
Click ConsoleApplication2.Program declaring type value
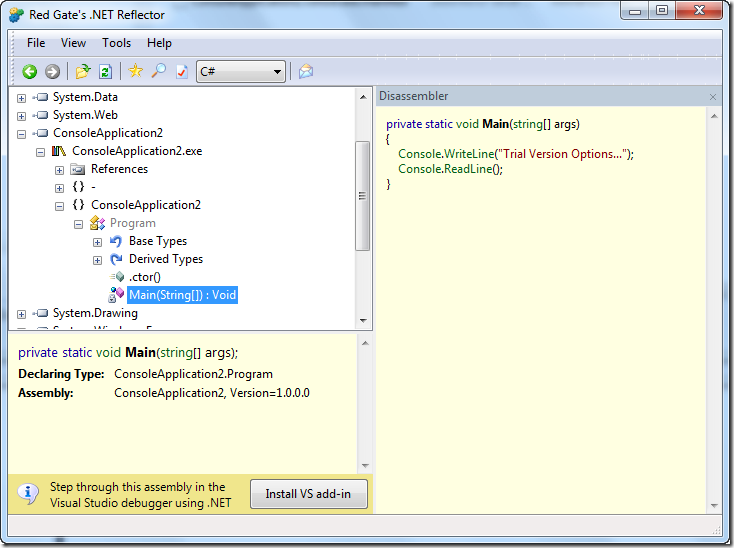(x=193, y=374)
